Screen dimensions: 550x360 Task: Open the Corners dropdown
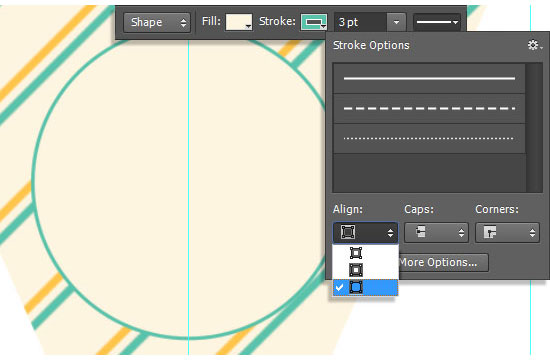point(507,232)
